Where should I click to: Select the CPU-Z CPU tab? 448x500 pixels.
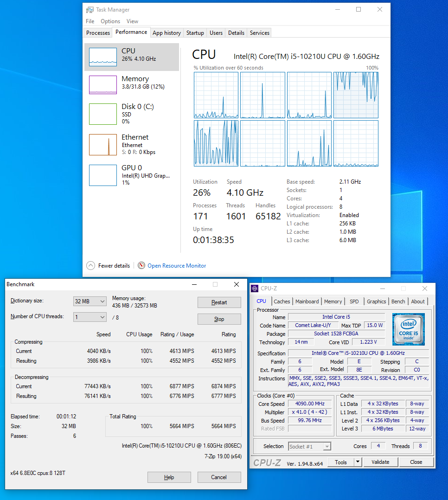(x=261, y=301)
